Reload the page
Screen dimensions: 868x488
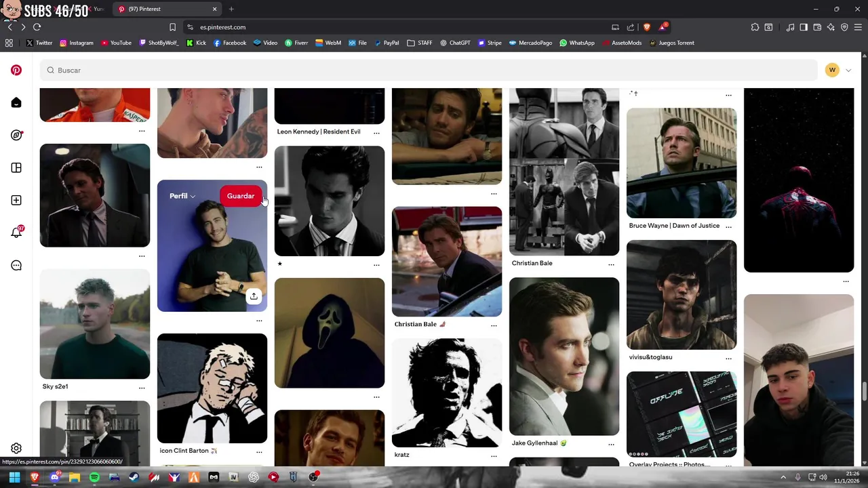click(37, 27)
